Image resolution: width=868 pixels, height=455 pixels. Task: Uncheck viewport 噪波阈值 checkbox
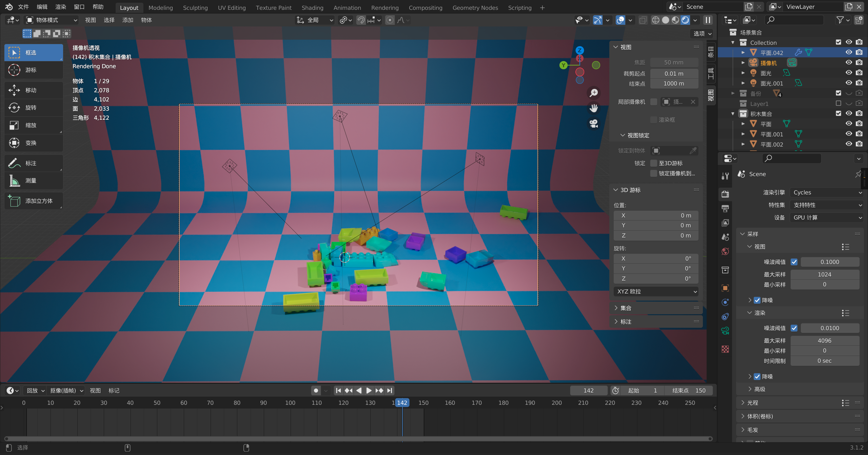(794, 262)
